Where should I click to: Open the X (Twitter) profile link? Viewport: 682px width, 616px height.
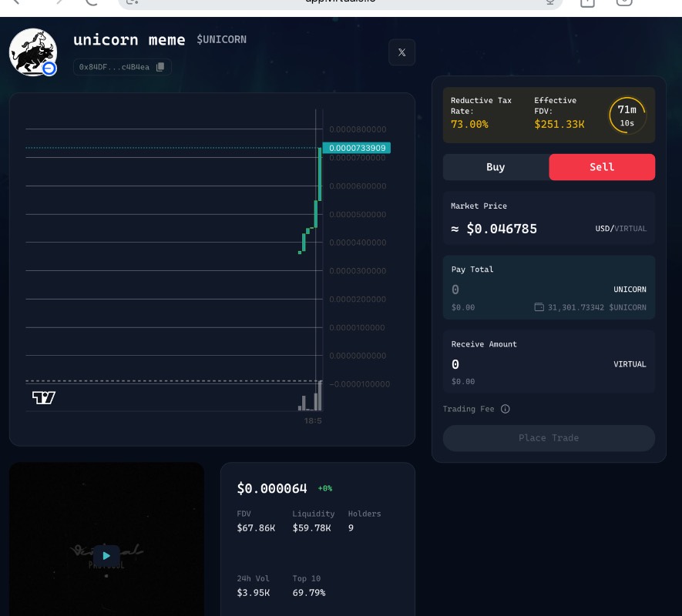[401, 52]
